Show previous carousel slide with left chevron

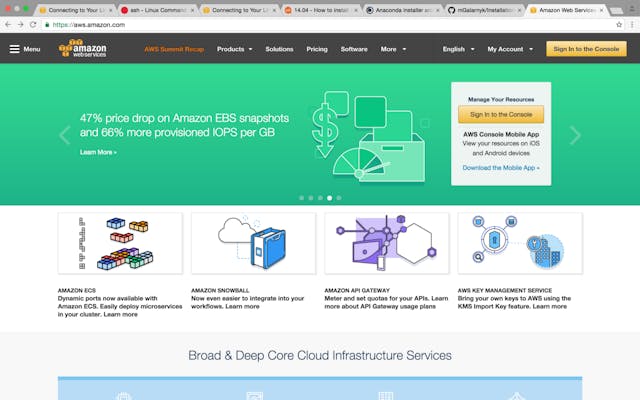(64, 136)
